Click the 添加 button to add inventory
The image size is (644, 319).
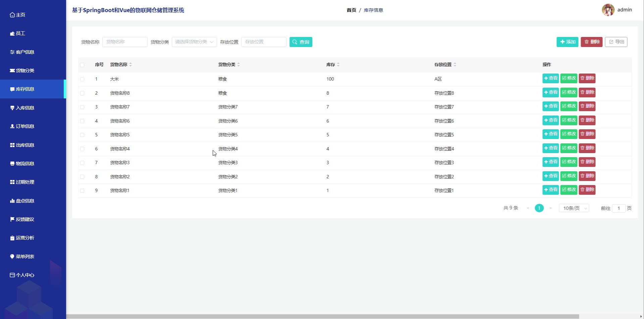point(567,42)
